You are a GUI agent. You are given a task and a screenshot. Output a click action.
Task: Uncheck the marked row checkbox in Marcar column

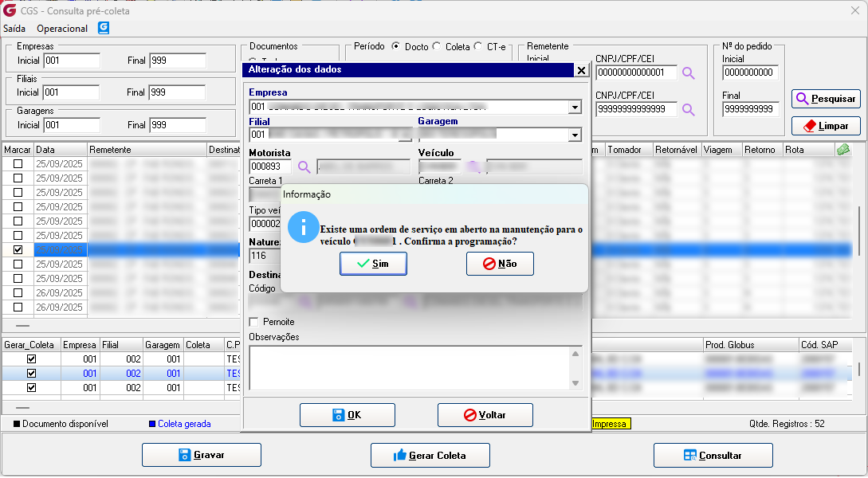click(x=18, y=250)
